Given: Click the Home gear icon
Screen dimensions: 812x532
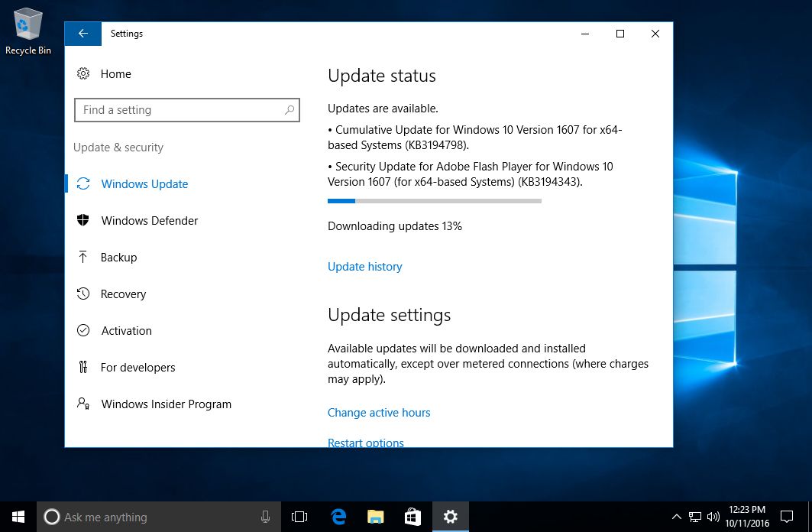Looking at the screenshot, I should (x=82, y=73).
